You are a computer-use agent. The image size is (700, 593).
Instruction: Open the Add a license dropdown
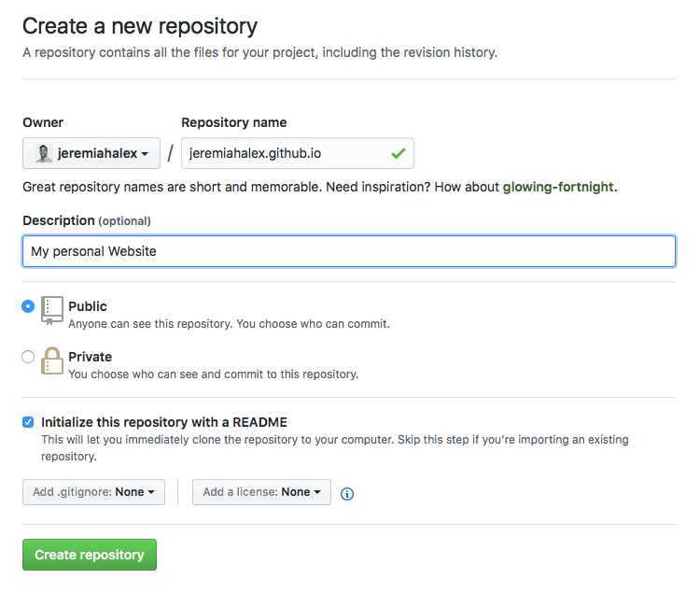[x=261, y=492]
